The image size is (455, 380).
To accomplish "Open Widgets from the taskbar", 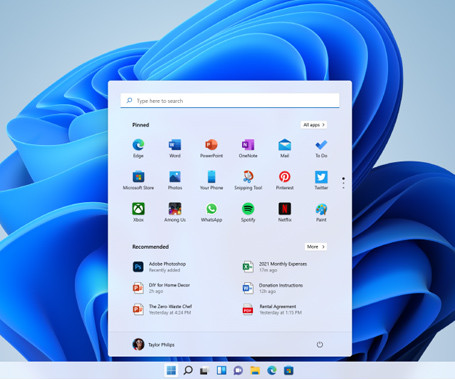I will (x=221, y=370).
